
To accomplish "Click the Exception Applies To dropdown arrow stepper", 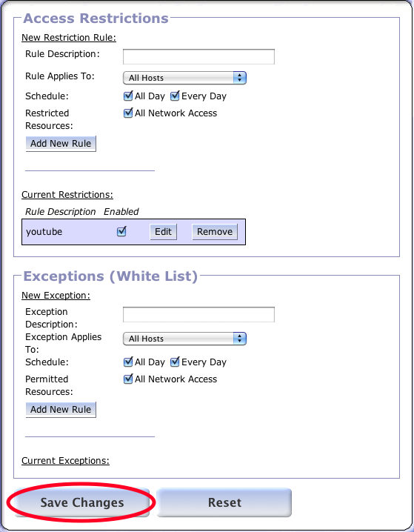I will pyautogui.click(x=240, y=339).
